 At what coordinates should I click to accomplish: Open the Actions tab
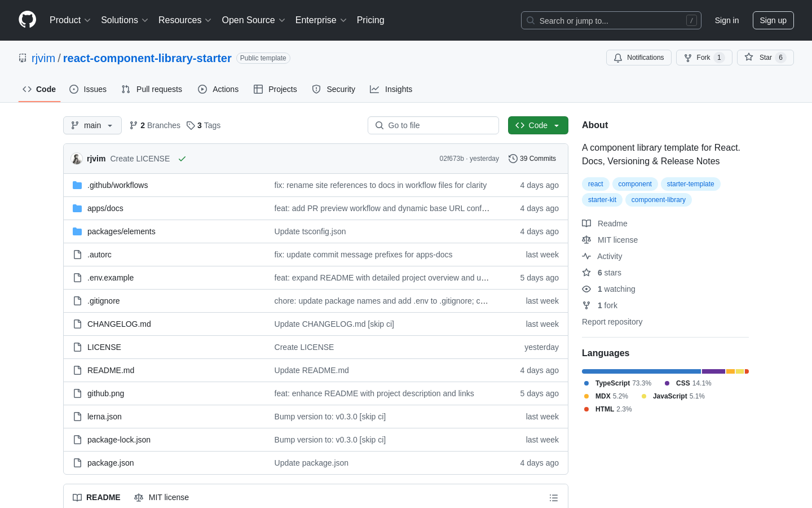tap(218, 89)
